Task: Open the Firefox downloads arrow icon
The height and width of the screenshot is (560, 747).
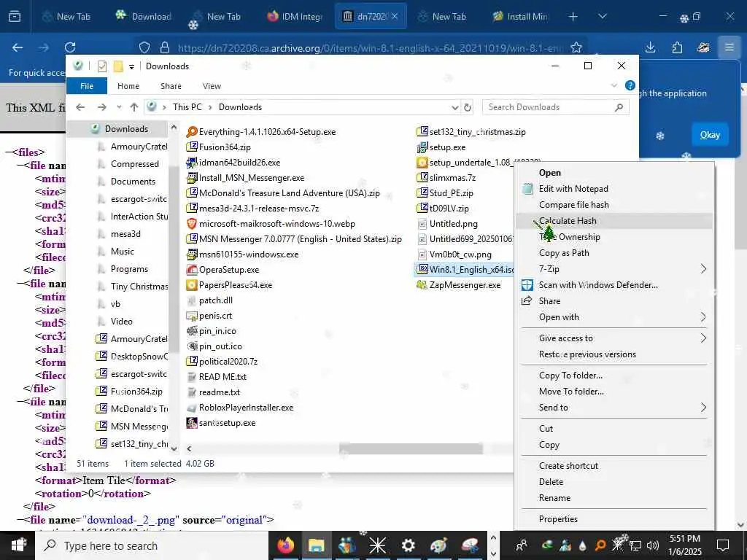Action: [650, 47]
